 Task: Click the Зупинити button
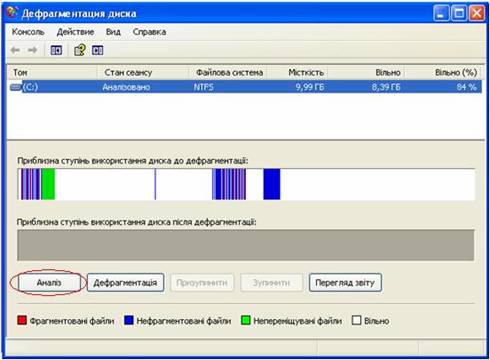point(271,283)
